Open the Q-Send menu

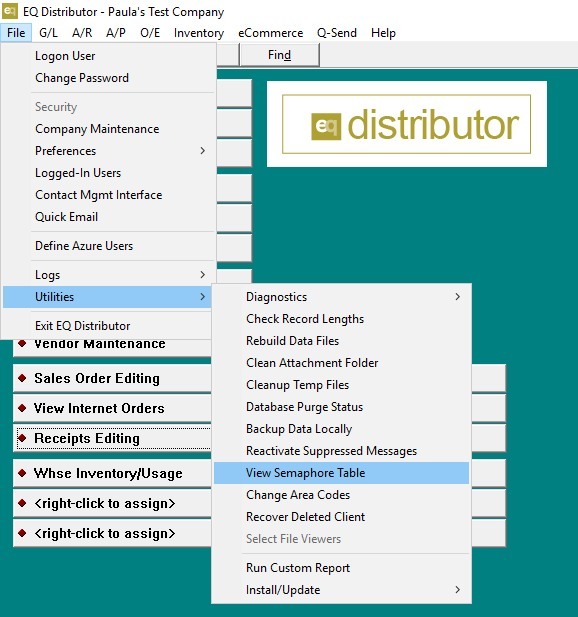[x=337, y=33]
